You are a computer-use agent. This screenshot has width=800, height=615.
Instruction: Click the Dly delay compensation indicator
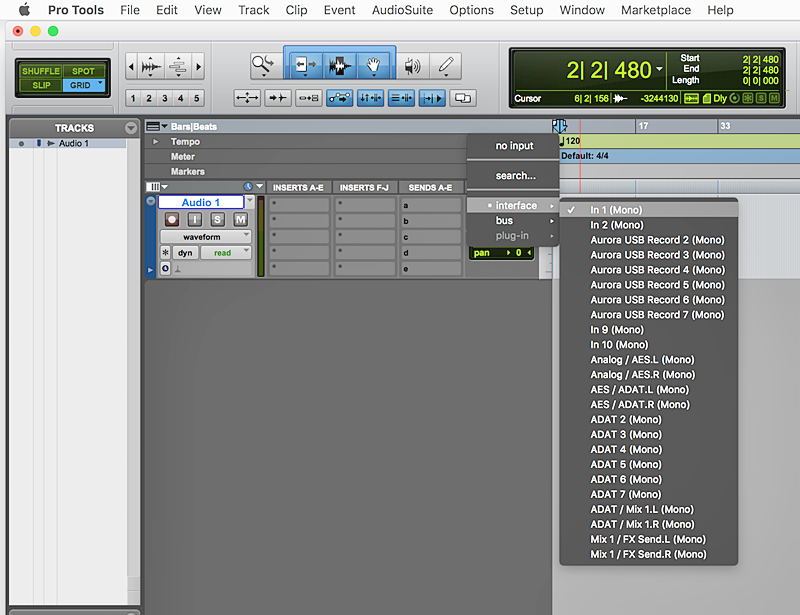pos(720,98)
